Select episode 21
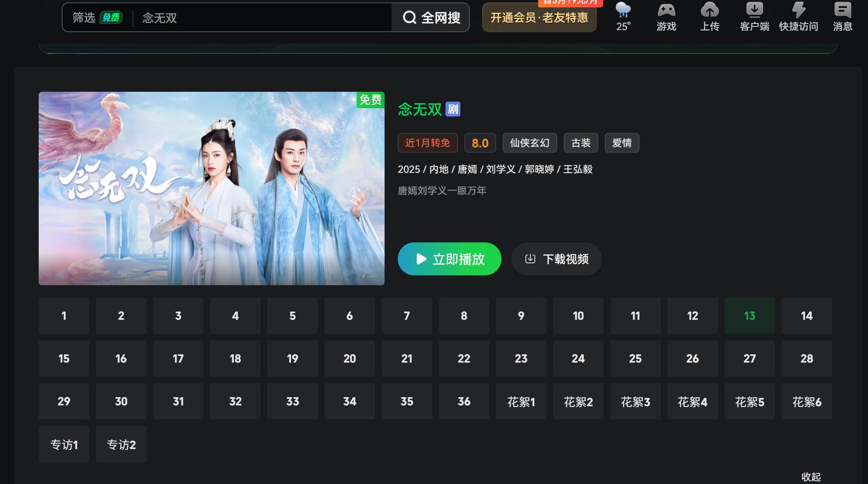 pyautogui.click(x=407, y=358)
